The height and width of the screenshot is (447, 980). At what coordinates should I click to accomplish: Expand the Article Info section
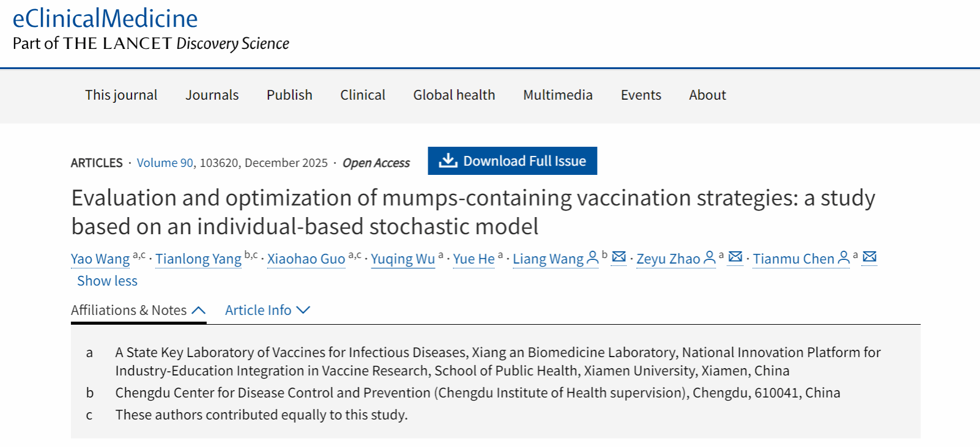tap(267, 310)
